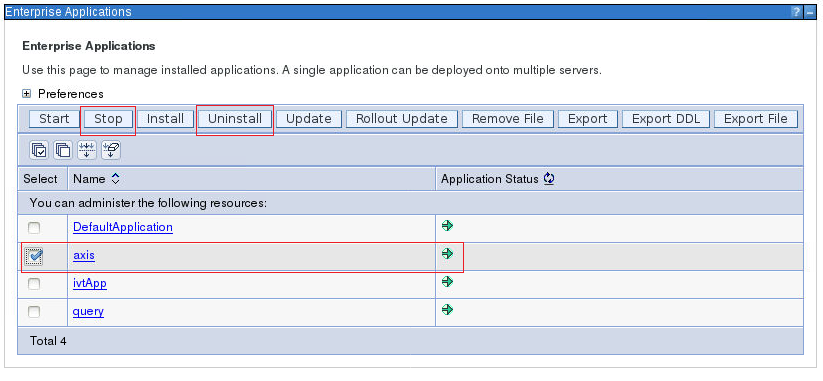Click the Install button
This screenshot has height=381, width=823.
pyautogui.click(x=165, y=119)
